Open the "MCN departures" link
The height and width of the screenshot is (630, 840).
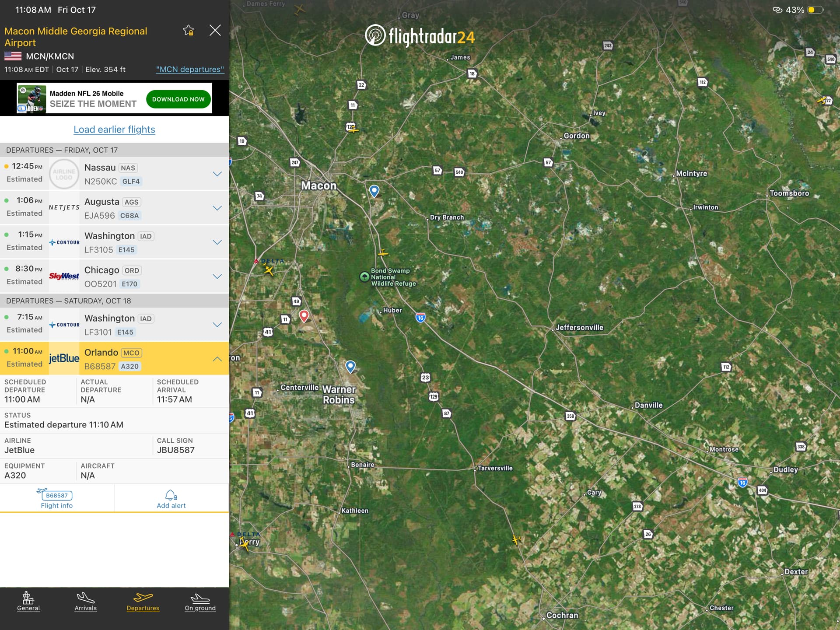pos(190,70)
